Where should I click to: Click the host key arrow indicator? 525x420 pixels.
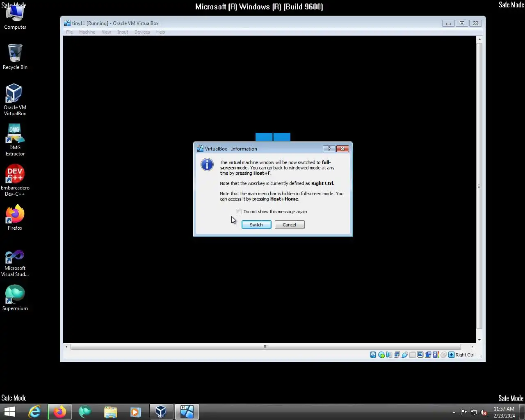pos(452,355)
